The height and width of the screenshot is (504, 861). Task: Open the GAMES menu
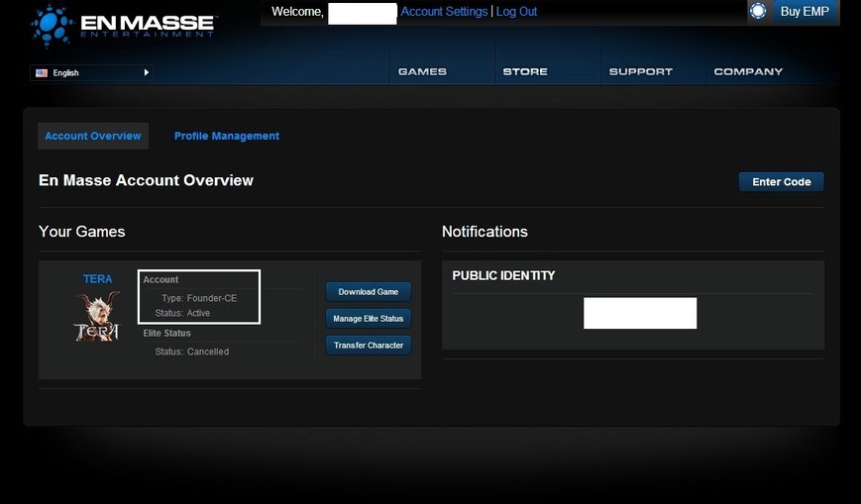coord(422,71)
